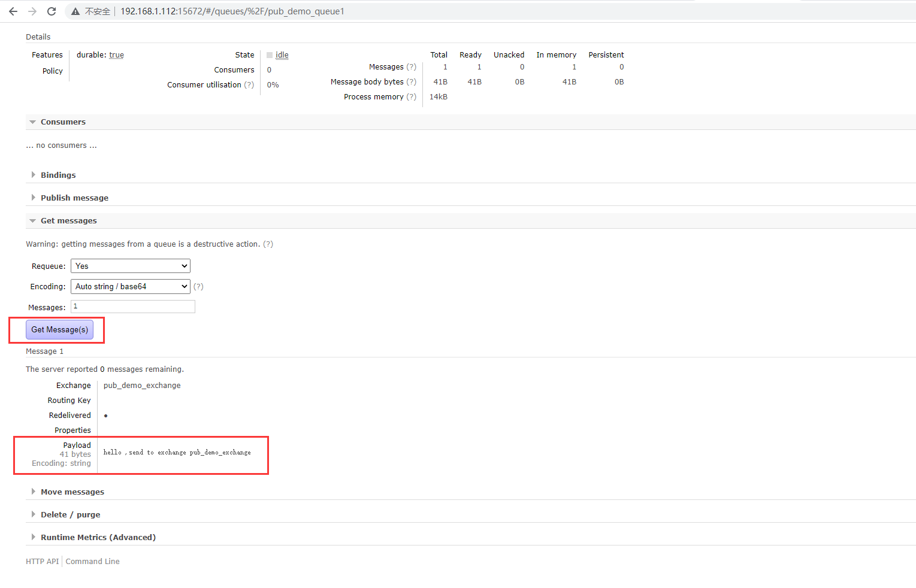Go back using the browser back arrow

tap(13, 11)
